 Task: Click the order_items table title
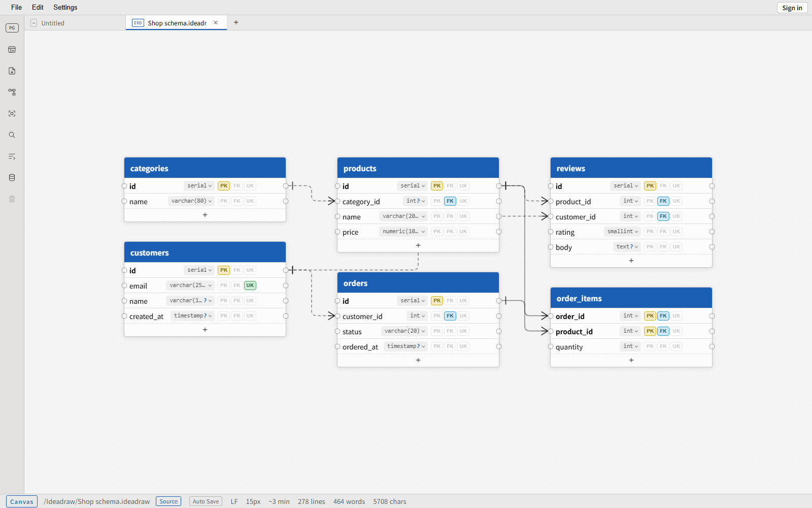[579, 299]
